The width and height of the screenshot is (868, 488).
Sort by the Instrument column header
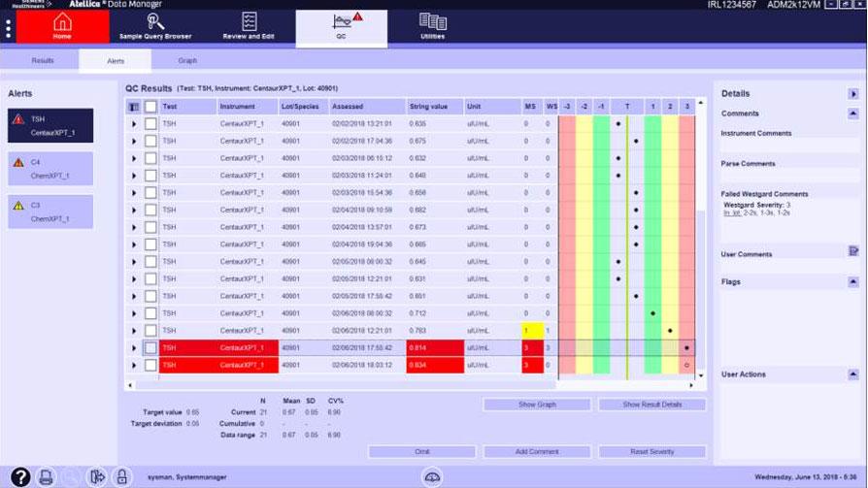coord(247,106)
